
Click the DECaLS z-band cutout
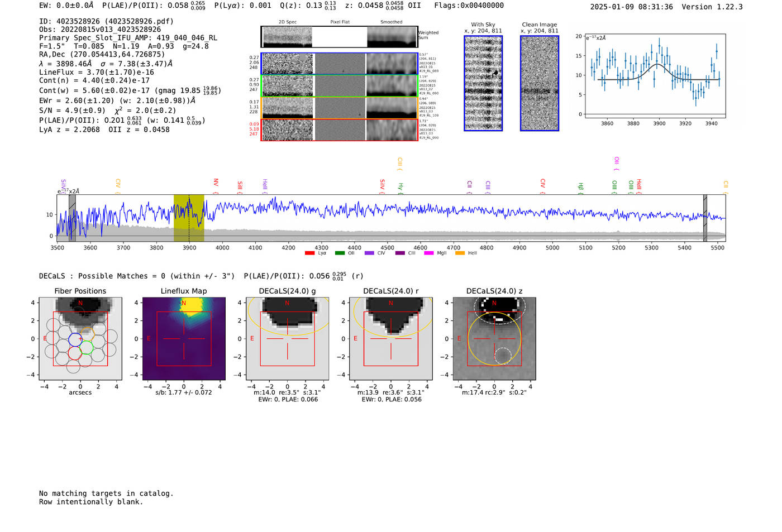[x=494, y=339]
